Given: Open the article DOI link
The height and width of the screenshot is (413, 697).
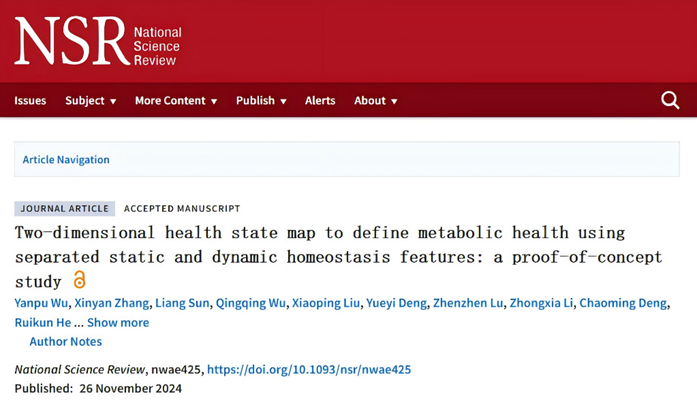Looking at the screenshot, I should coord(308,369).
